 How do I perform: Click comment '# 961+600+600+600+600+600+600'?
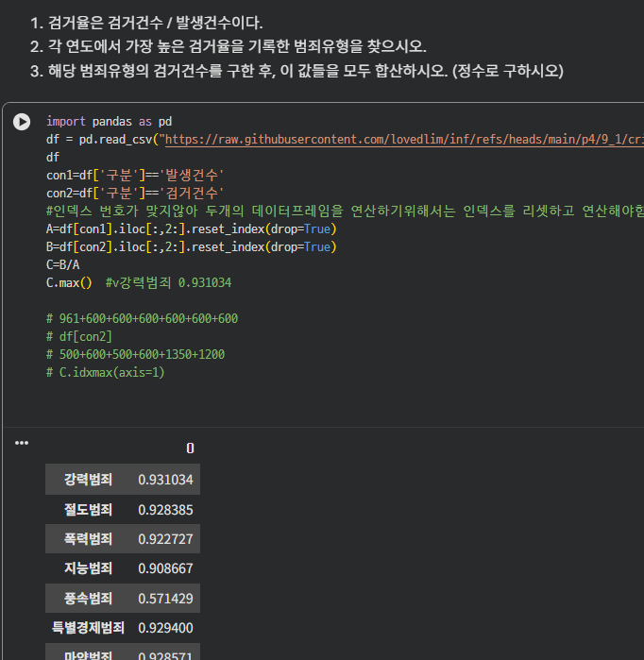143,318
